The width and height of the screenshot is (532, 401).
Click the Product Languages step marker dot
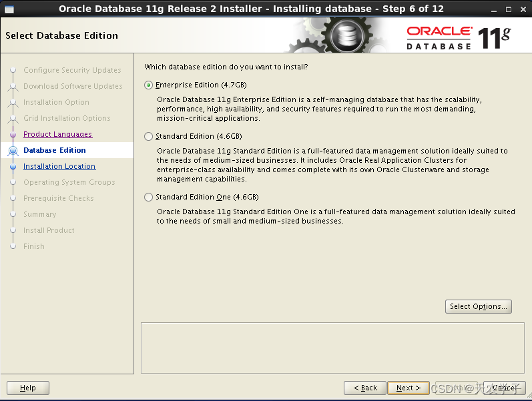pyautogui.click(x=13, y=134)
